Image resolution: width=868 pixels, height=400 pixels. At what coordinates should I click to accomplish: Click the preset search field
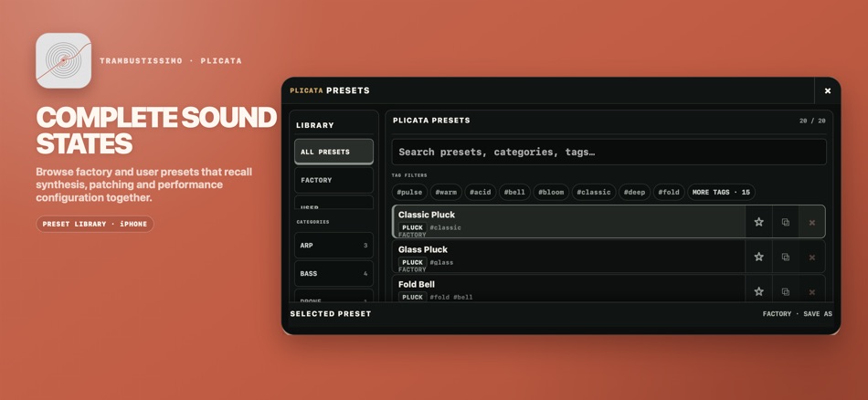coord(609,152)
